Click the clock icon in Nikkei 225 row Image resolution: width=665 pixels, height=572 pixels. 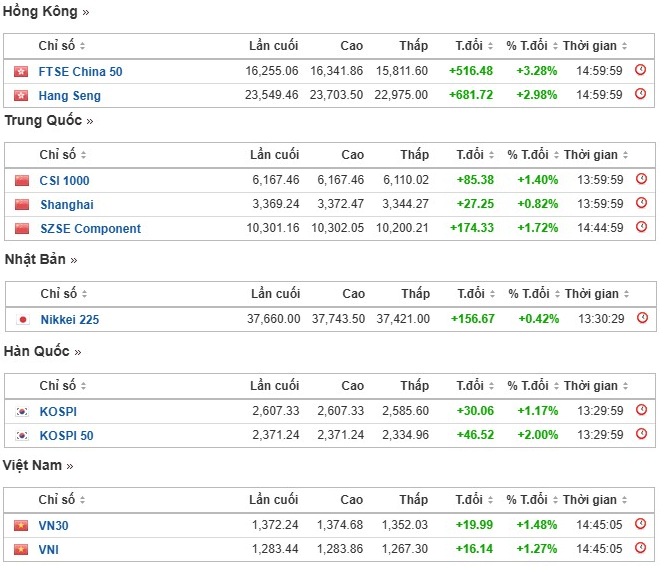643,319
